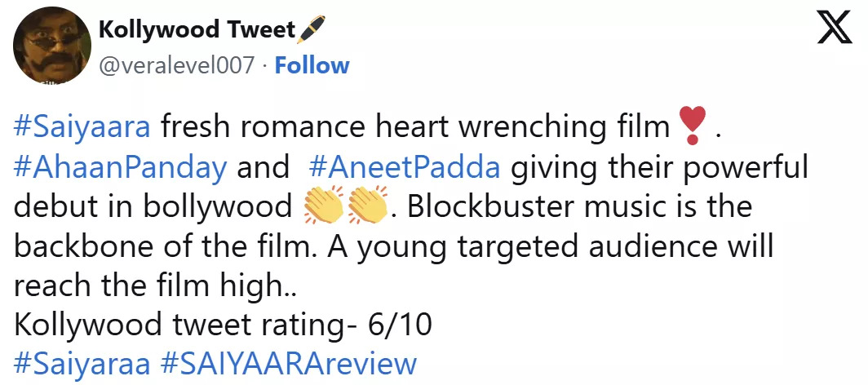
Task: Open the #Saiyaara hashtag at tweet start
Action: [83, 128]
